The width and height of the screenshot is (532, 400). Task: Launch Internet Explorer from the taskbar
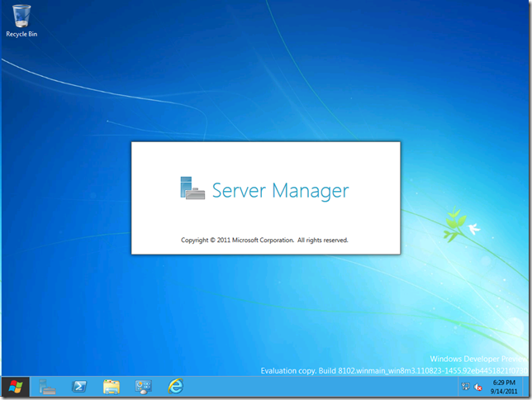176,387
